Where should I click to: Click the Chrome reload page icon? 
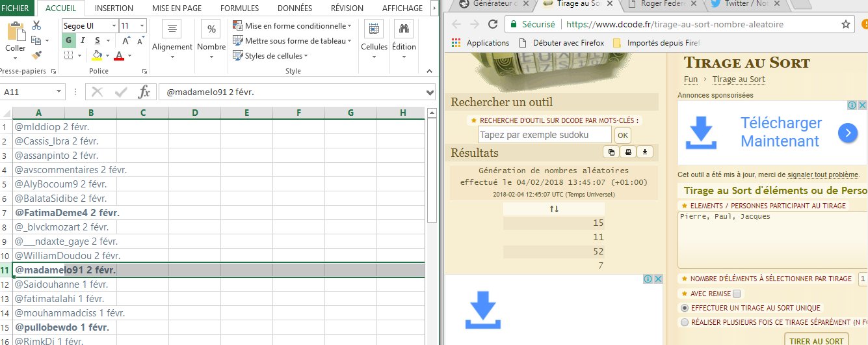coord(493,25)
